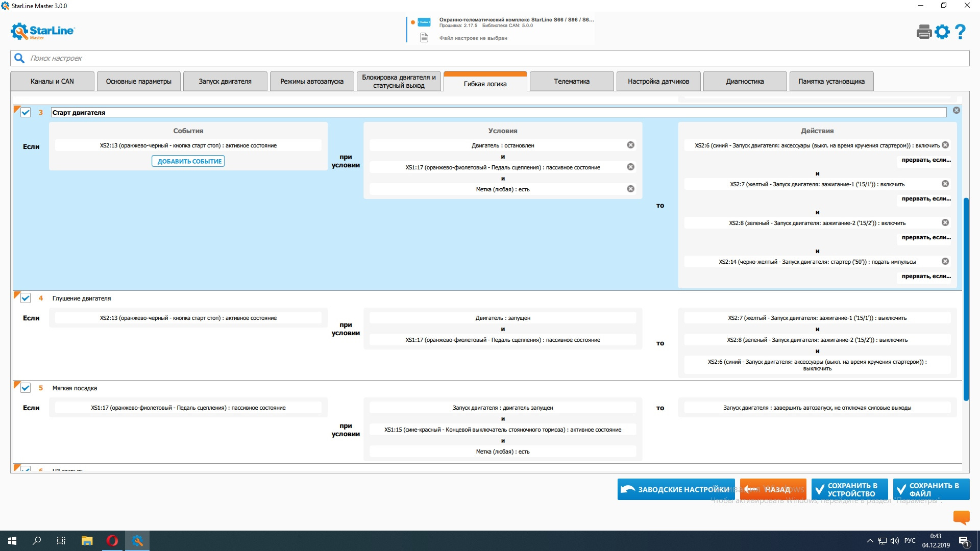980x551 pixels.
Task: Open Памятка установщика tab
Action: click(831, 81)
